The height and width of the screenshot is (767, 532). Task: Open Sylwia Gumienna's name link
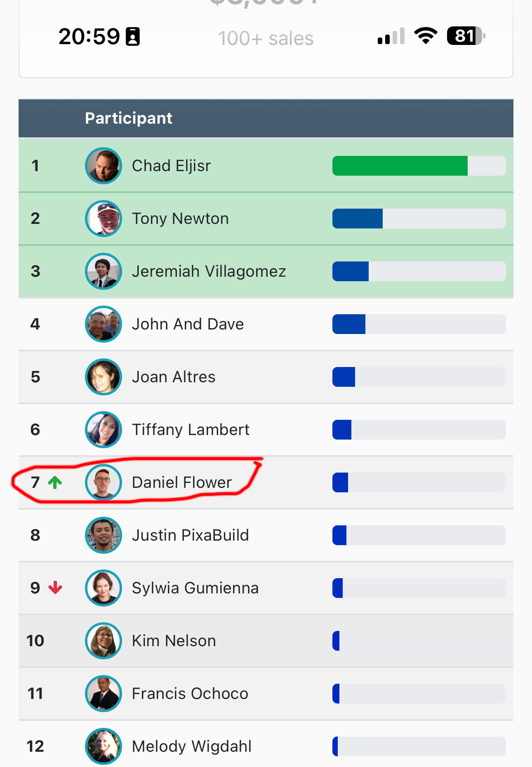[x=195, y=588]
